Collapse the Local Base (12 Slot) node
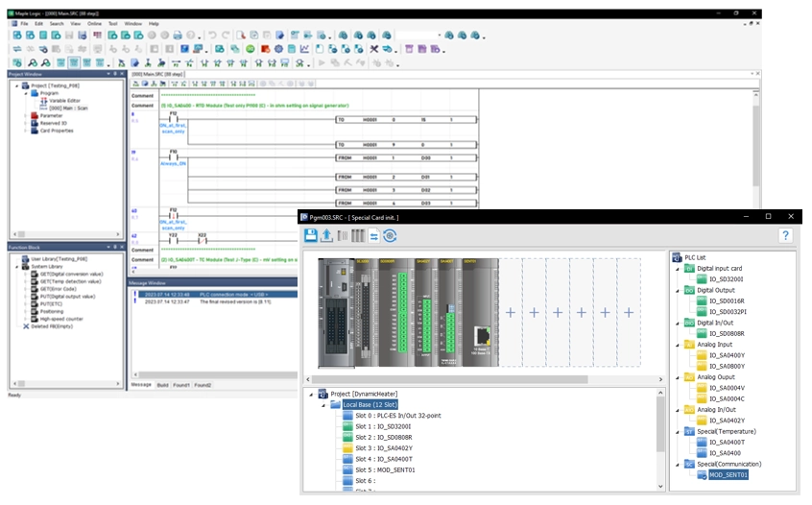Screen dimensions: 812x505 323,405
